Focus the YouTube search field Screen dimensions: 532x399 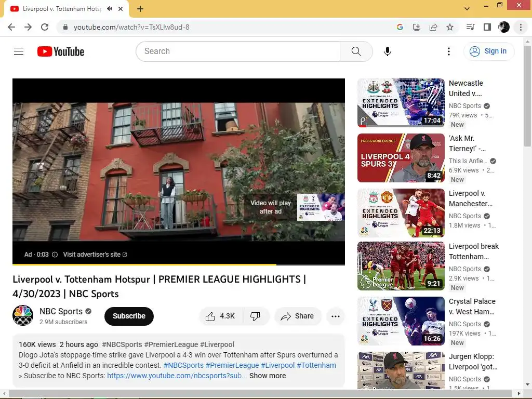pyautogui.click(x=238, y=51)
